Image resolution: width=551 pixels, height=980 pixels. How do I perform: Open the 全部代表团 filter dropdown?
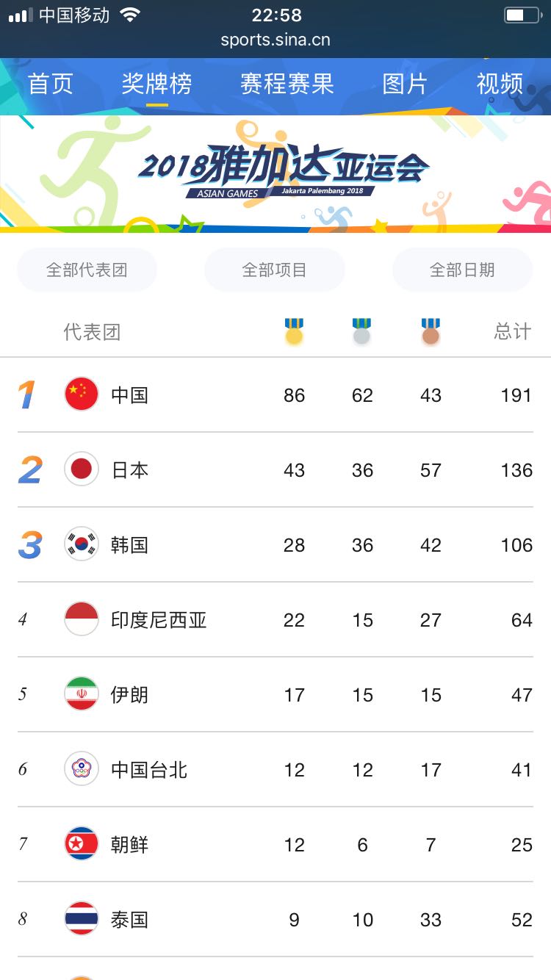[87, 270]
